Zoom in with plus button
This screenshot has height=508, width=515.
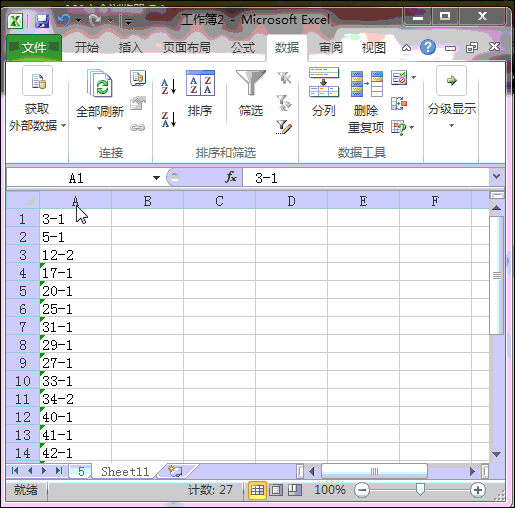click(x=478, y=490)
